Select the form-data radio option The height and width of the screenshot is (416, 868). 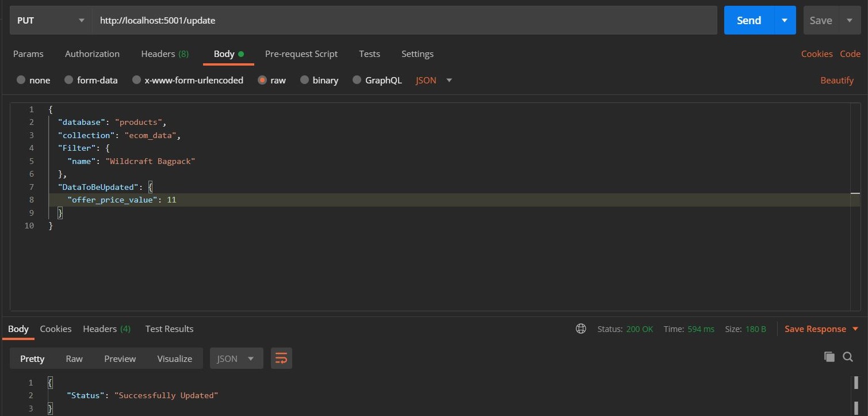point(68,81)
